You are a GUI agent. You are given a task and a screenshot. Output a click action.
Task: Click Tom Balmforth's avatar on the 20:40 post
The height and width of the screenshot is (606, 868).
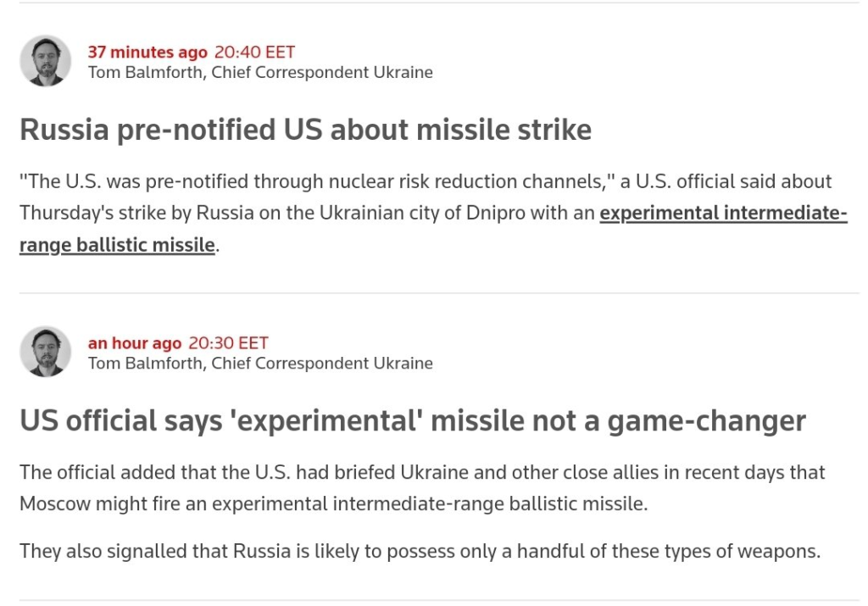pos(46,61)
